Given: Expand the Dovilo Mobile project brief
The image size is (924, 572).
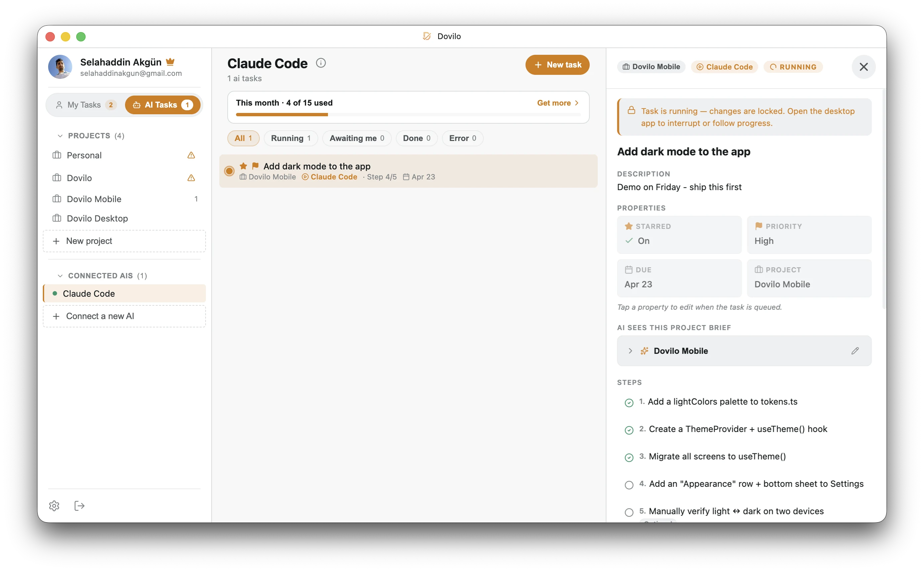Looking at the screenshot, I should tap(630, 351).
